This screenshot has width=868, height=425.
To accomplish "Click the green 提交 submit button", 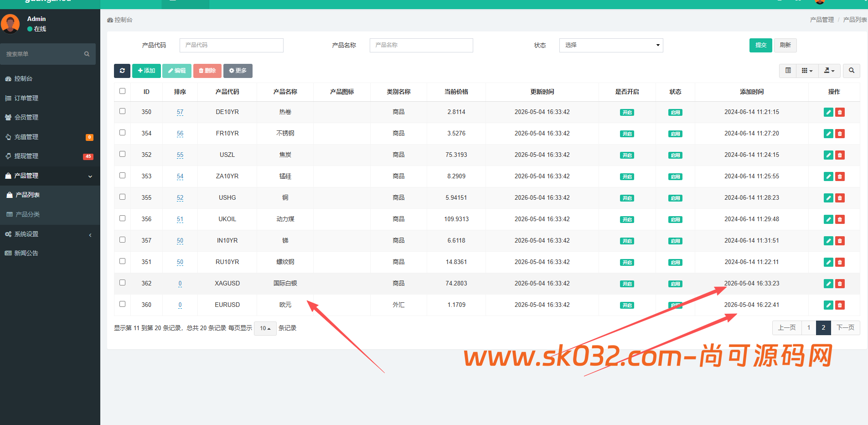I will [760, 45].
